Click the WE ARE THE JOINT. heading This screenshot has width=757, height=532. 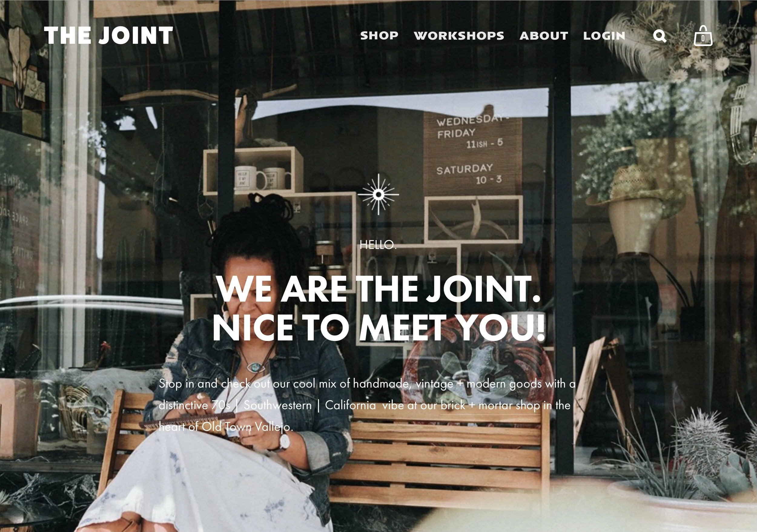pyautogui.click(x=378, y=289)
